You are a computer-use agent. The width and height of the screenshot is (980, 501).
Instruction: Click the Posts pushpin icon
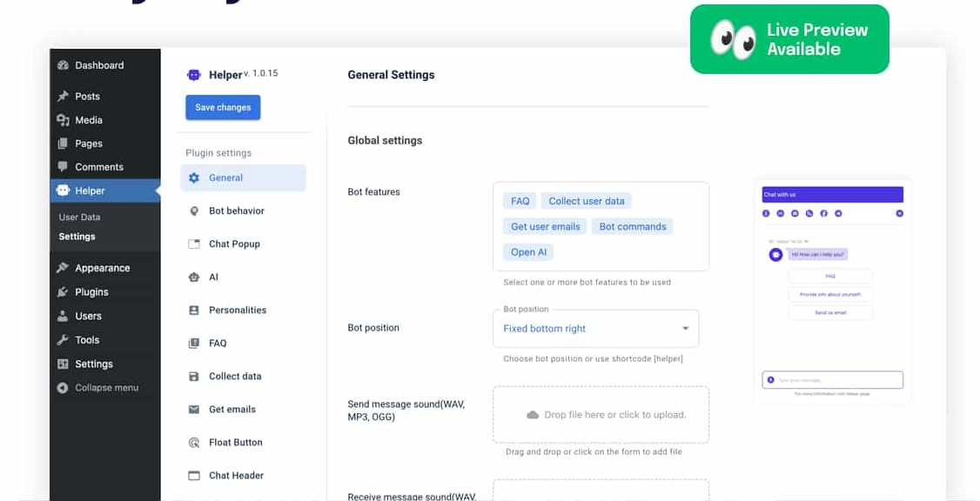click(x=63, y=97)
